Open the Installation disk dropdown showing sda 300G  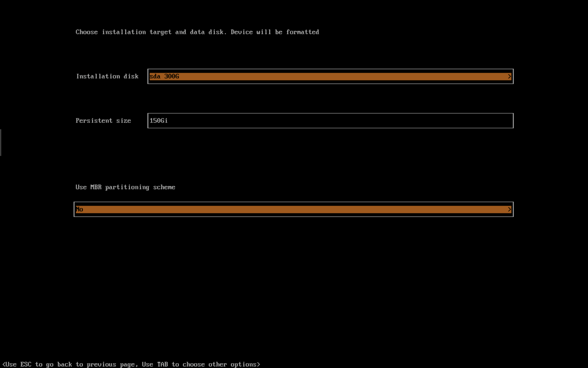330,76
